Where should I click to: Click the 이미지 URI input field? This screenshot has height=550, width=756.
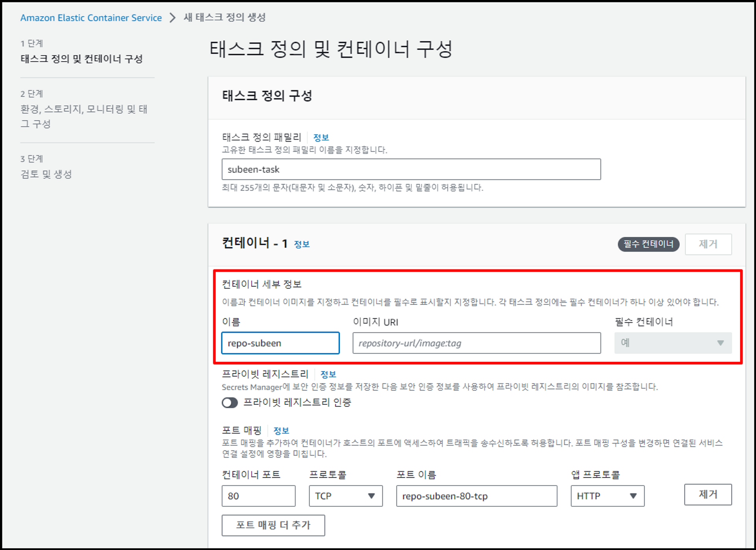point(476,343)
